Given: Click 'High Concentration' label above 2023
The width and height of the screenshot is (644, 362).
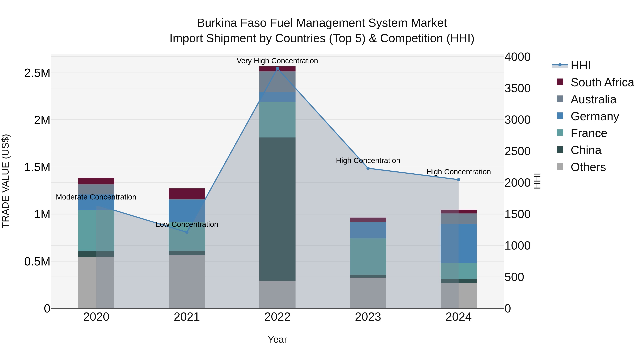Looking at the screenshot, I should point(368,160).
